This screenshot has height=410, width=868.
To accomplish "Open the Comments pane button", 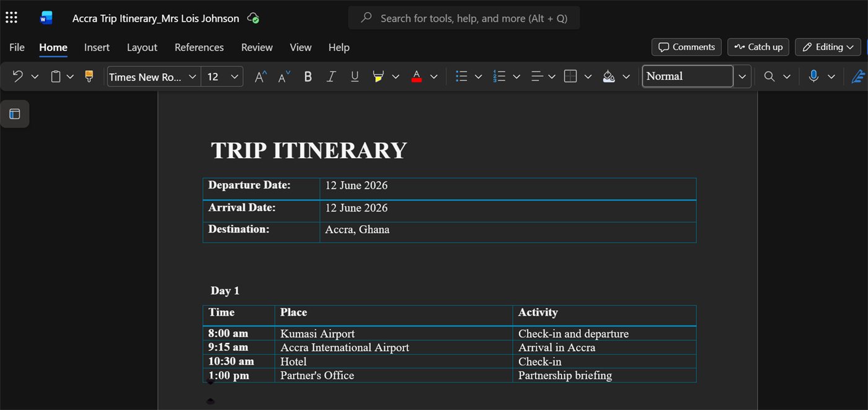I will click(x=686, y=47).
